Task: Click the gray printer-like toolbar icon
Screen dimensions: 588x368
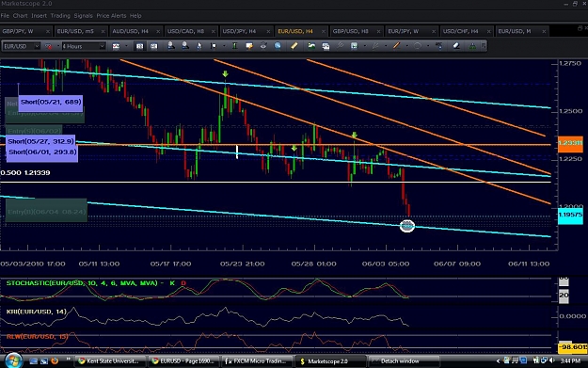Action: click(263, 46)
